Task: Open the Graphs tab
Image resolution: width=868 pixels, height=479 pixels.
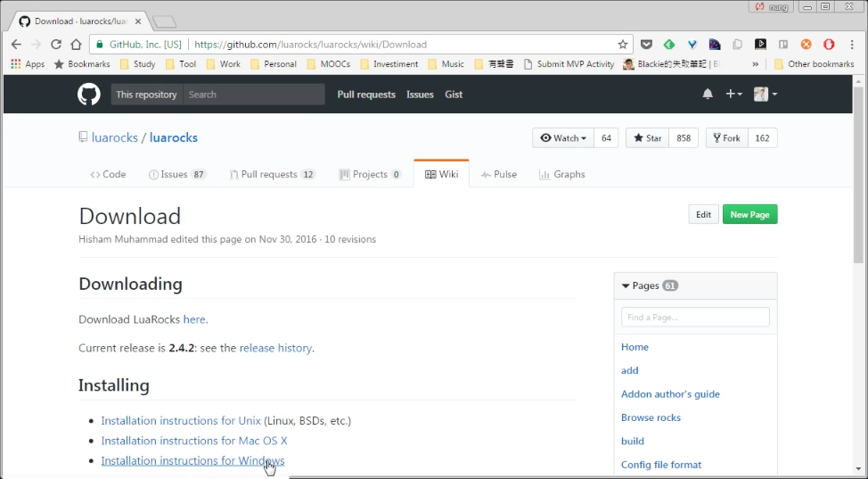Action: (561, 174)
